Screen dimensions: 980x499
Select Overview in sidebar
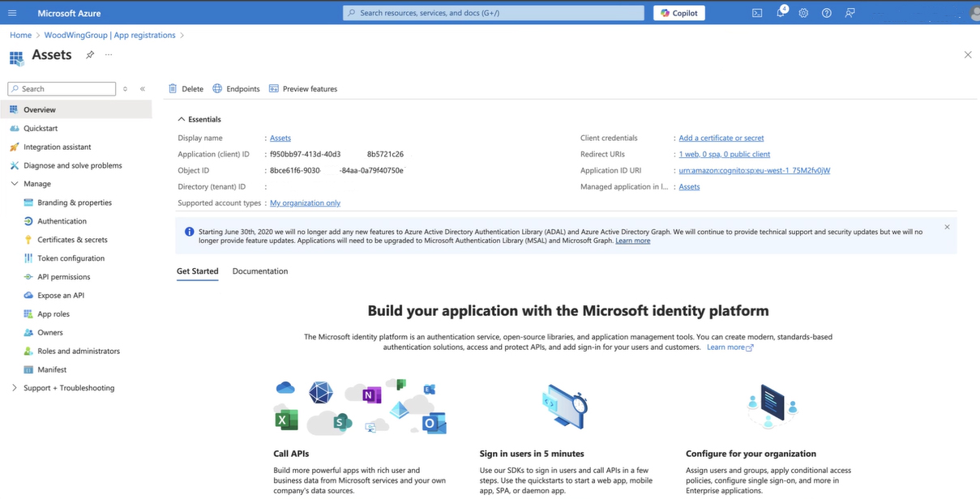coord(76,109)
